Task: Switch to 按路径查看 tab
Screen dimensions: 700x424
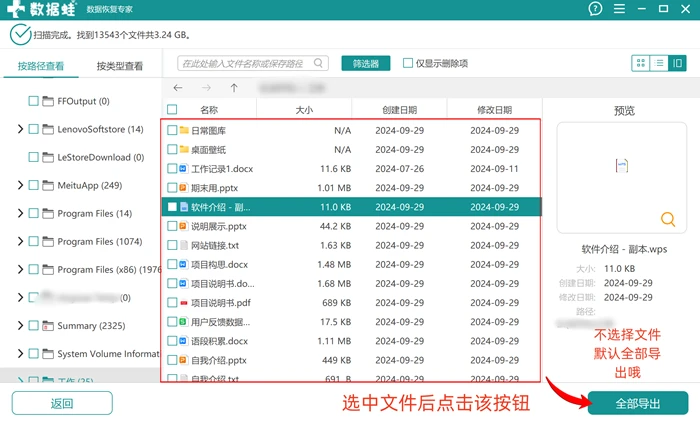Action: click(41, 66)
